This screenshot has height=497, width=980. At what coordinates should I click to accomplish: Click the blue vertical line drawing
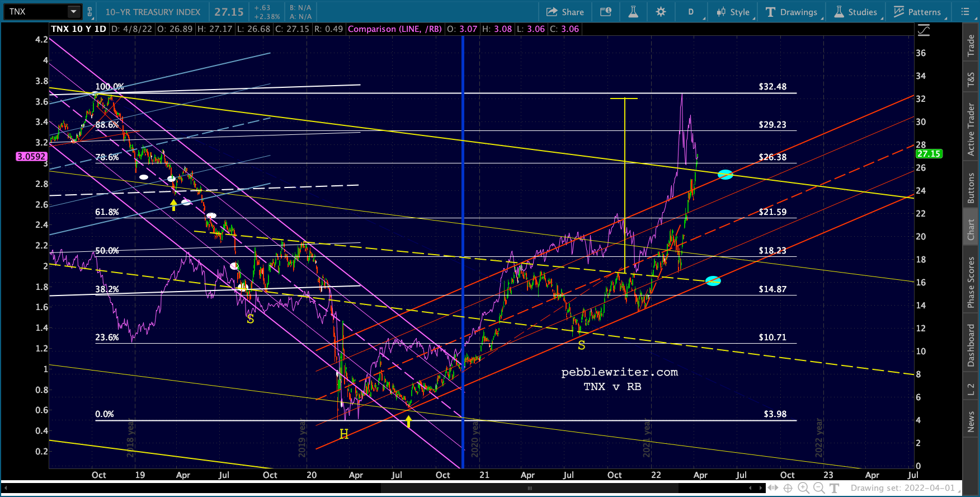pos(463,252)
